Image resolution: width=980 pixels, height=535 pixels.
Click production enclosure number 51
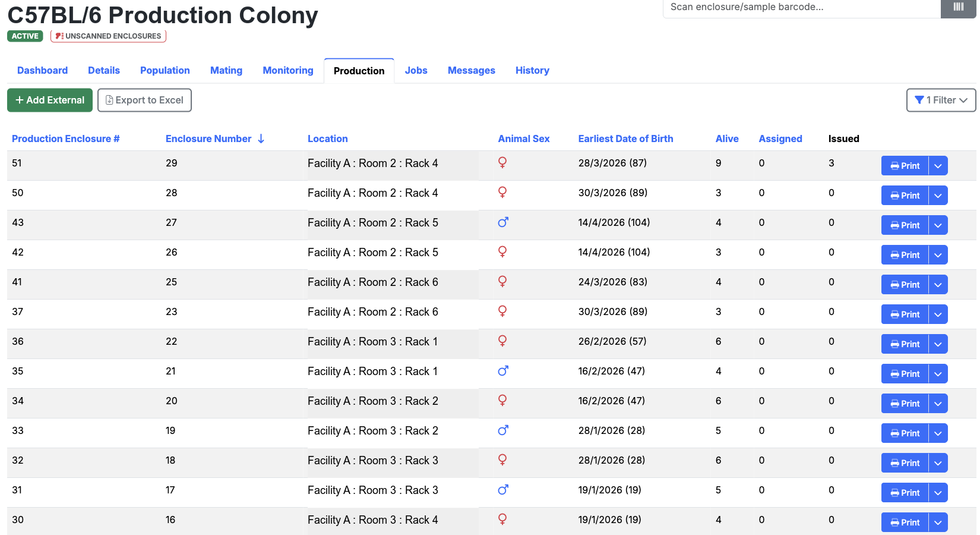pyautogui.click(x=17, y=163)
